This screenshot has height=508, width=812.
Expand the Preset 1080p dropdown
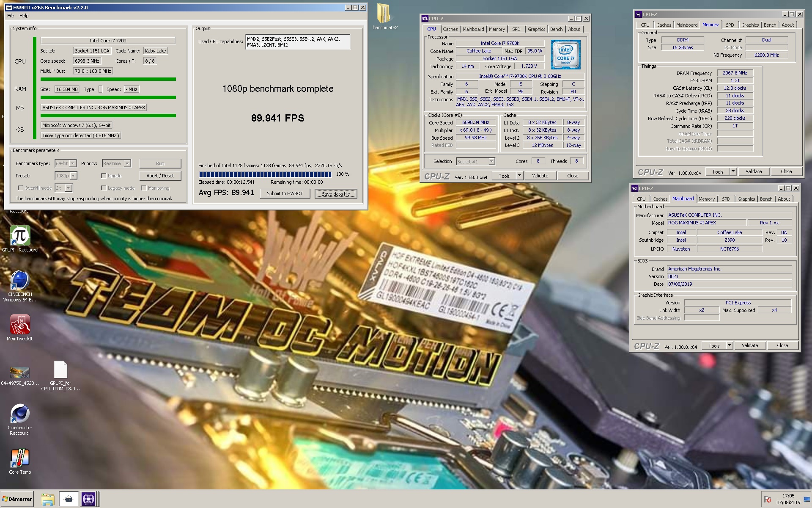(x=74, y=176)
